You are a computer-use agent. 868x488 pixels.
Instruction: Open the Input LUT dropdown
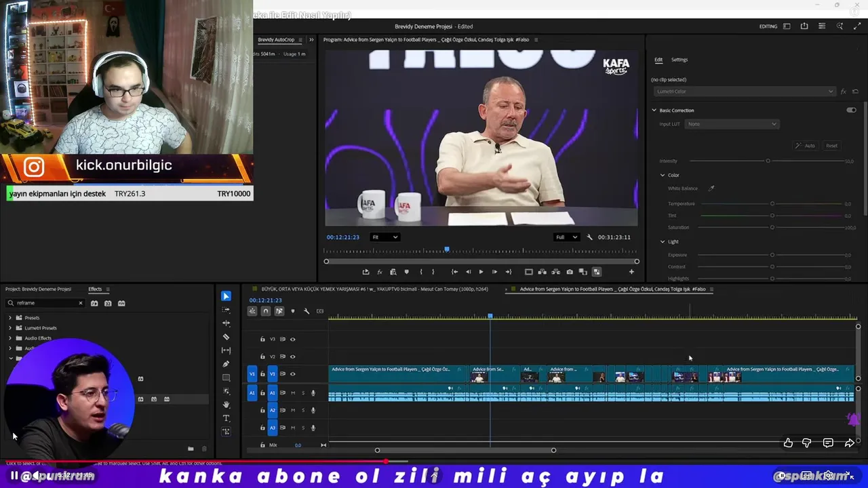732,124
